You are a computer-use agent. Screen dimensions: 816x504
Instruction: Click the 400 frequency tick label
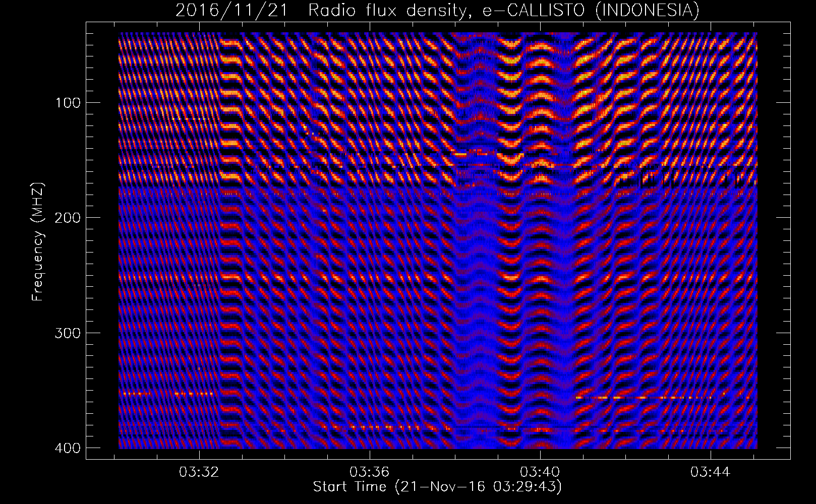67,448
